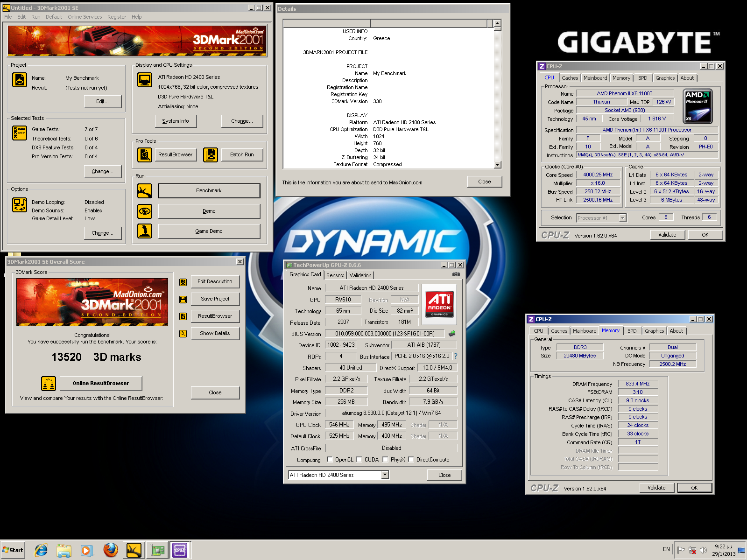Click the Selected Tests checklist icon

[20, 133]
